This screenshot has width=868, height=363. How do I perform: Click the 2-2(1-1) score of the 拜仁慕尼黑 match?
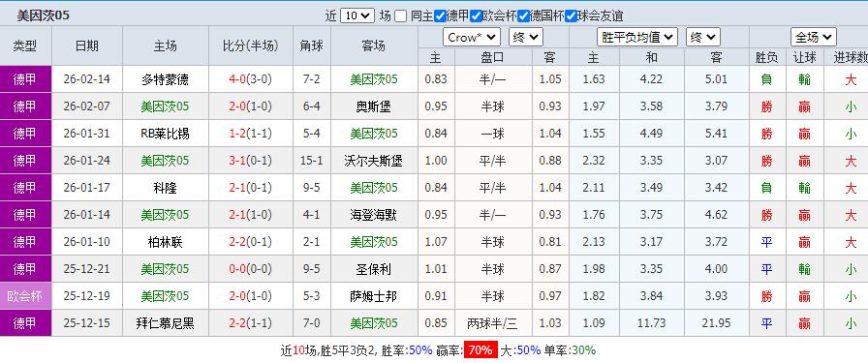(250, 323)
